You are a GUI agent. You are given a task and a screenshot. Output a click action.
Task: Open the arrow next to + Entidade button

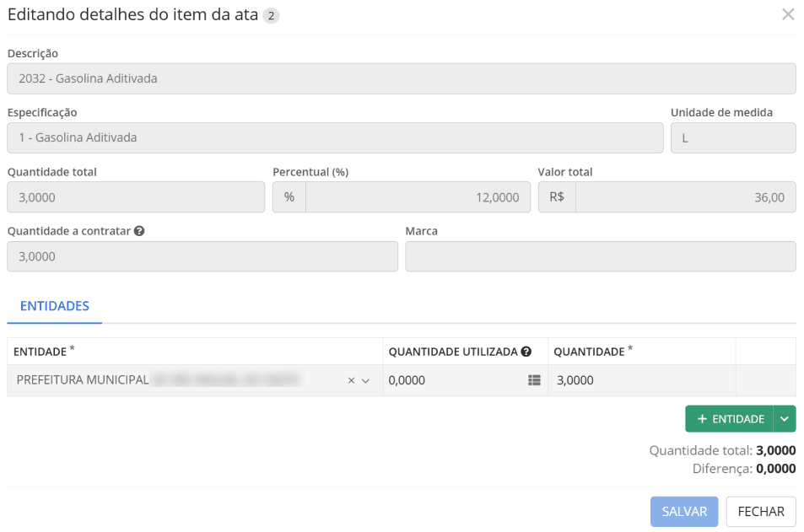(785, 419)
